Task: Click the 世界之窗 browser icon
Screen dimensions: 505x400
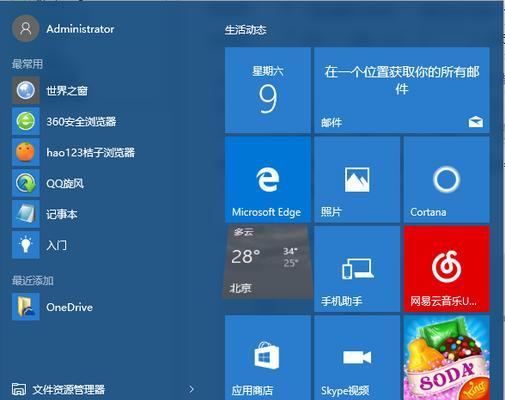Action: click(26, 90)
